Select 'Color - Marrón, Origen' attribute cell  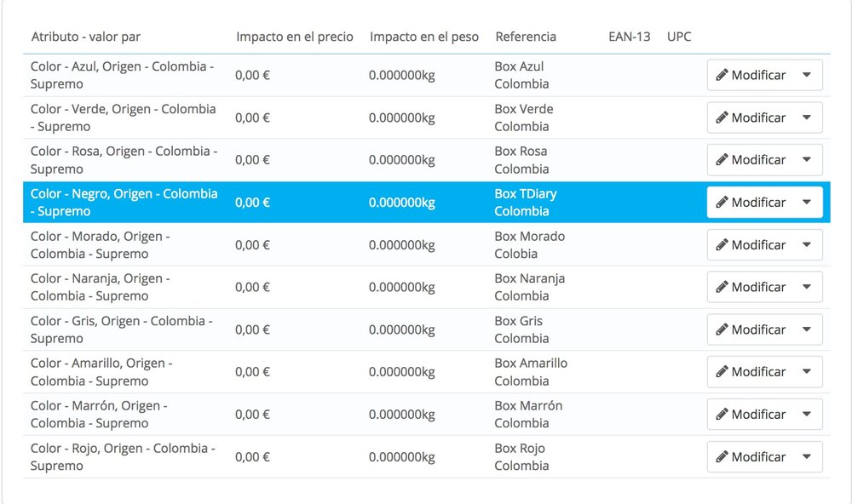(99, 415)
